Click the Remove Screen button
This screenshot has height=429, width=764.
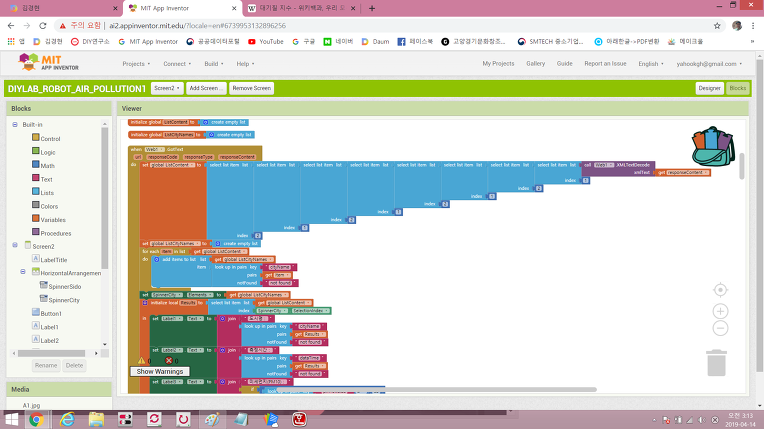251,88
